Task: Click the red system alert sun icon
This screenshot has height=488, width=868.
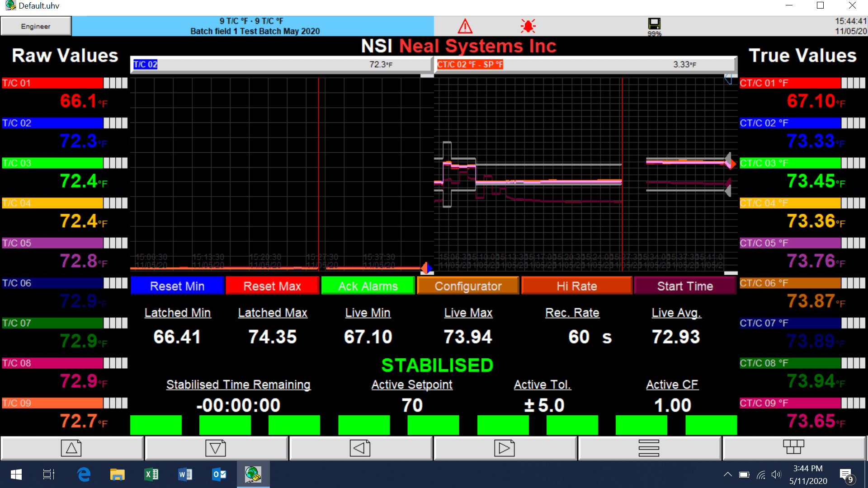Action: tap(528, 26)
